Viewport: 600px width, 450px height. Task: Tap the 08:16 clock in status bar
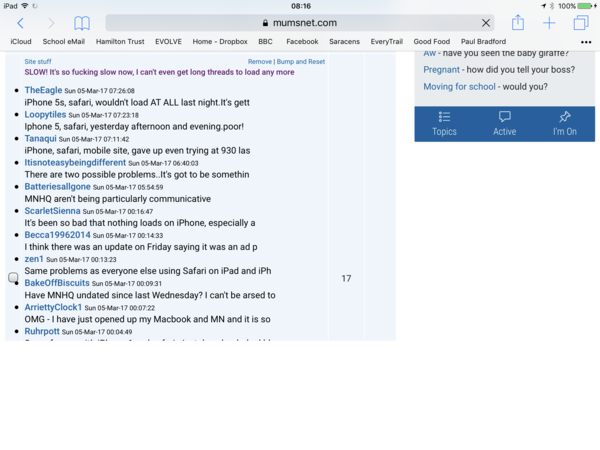pos(301,6)
